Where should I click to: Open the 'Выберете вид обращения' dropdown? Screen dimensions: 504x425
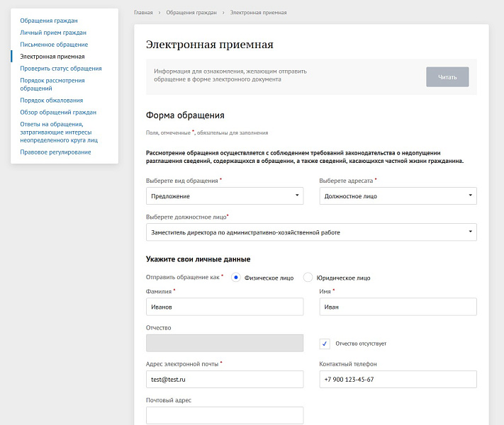click(x=224, y=195)
